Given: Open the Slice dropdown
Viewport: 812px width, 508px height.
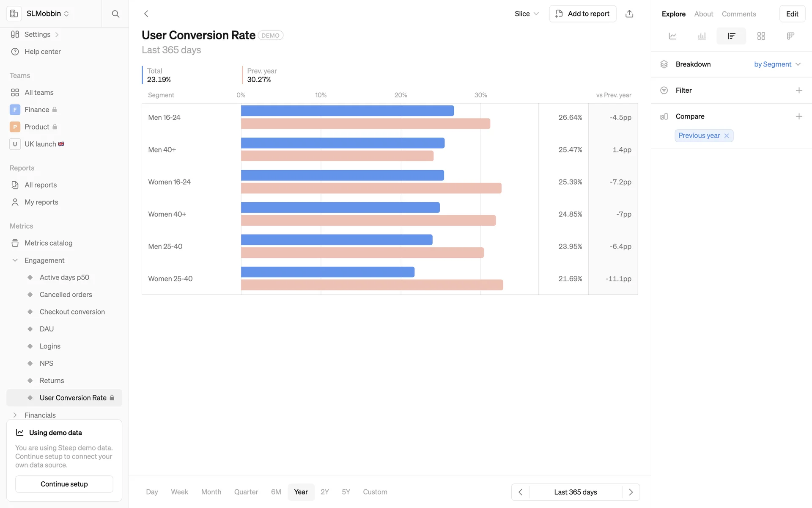Looking at the screenshot, I should click(527, 14).
